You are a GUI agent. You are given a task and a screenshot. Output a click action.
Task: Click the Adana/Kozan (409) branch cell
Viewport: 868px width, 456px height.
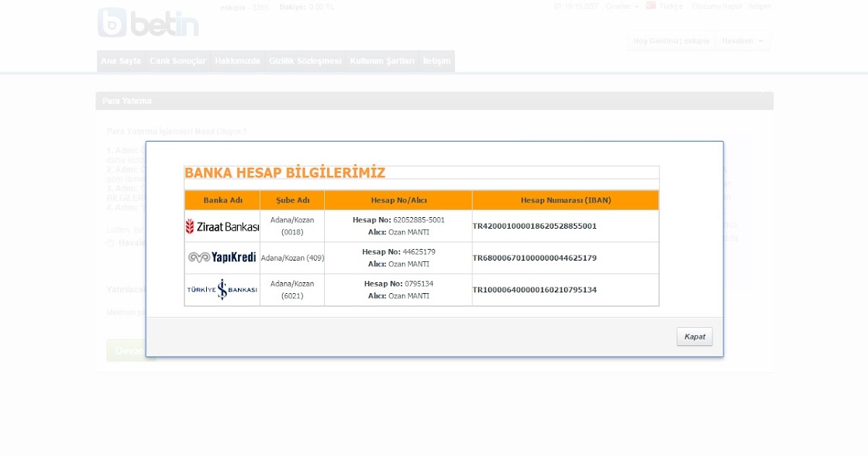click(292, 258)
